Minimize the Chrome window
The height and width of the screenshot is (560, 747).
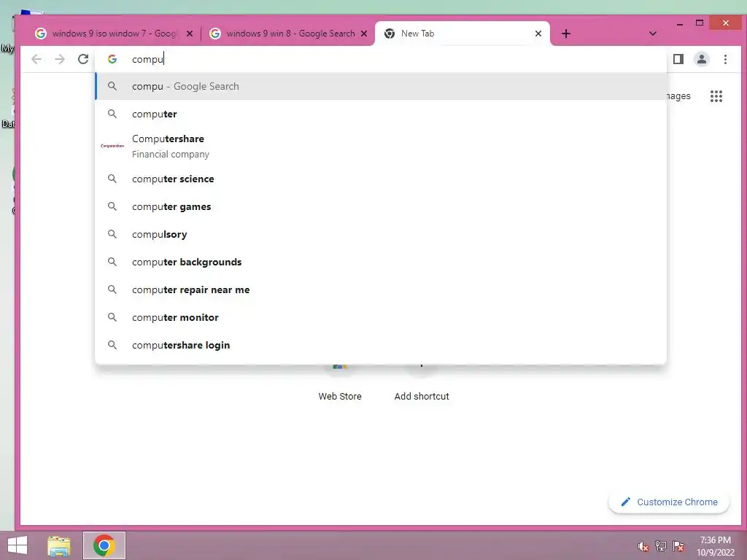[680, 23]
